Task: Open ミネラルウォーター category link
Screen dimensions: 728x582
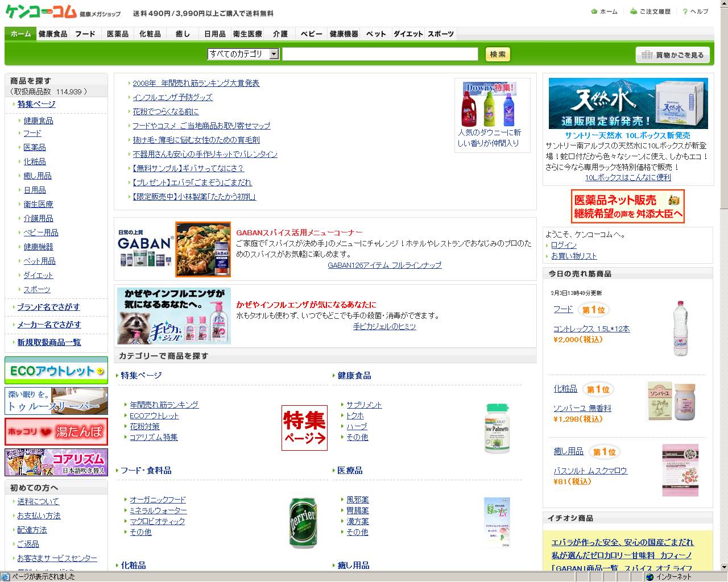Action: [x=158, y=510]
